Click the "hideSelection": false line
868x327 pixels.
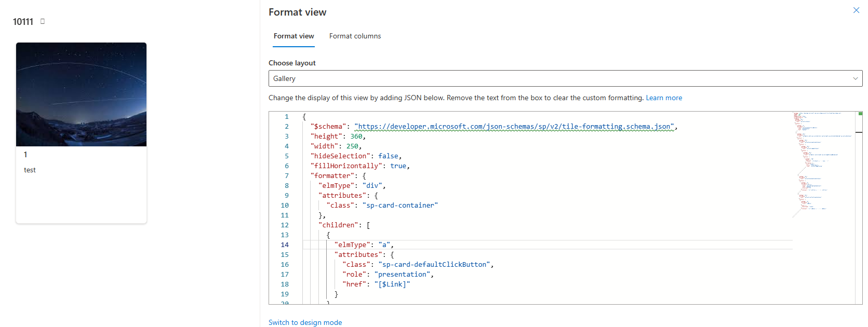[356, 156]
